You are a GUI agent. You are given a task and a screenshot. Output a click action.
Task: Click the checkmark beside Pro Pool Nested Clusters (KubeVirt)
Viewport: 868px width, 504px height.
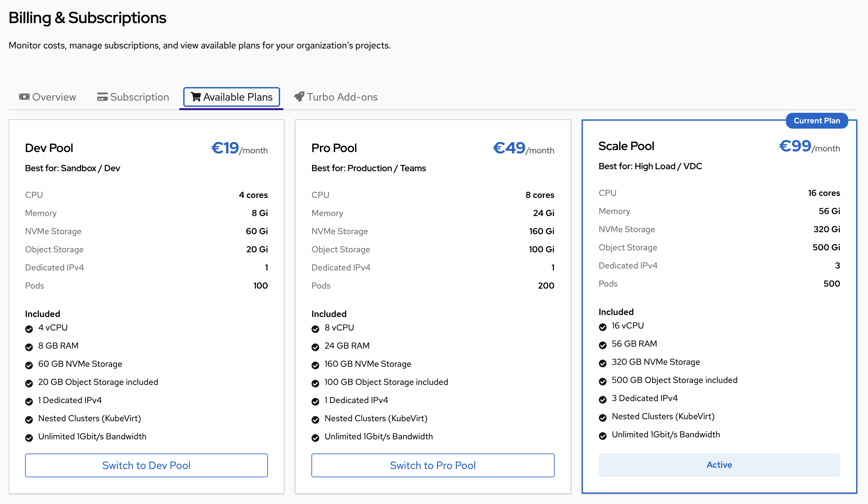tap(315, 420)
